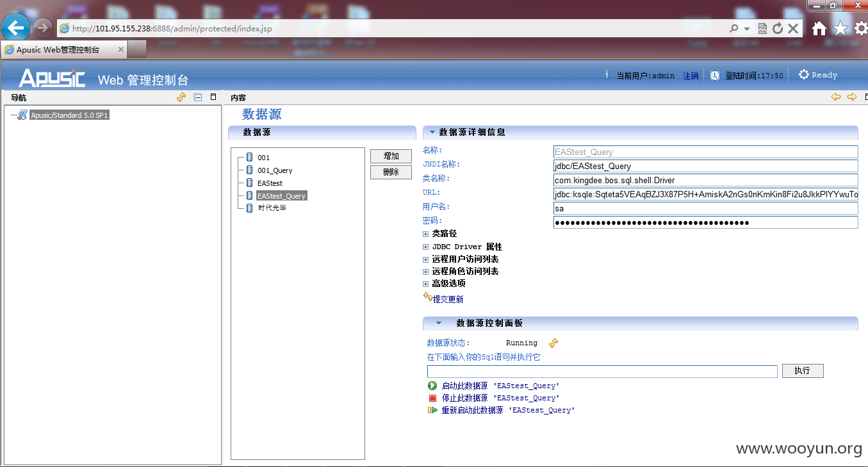This screenshot has height=467, width=868.
Task: Open the browser tools gear icon
Action: coord(862,29)
